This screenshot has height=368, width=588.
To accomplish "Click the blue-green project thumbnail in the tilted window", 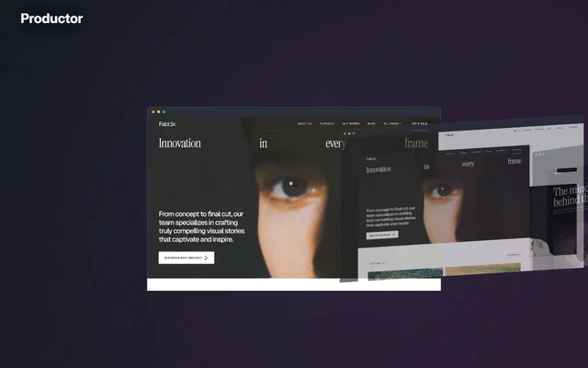I will pos(405,274).
